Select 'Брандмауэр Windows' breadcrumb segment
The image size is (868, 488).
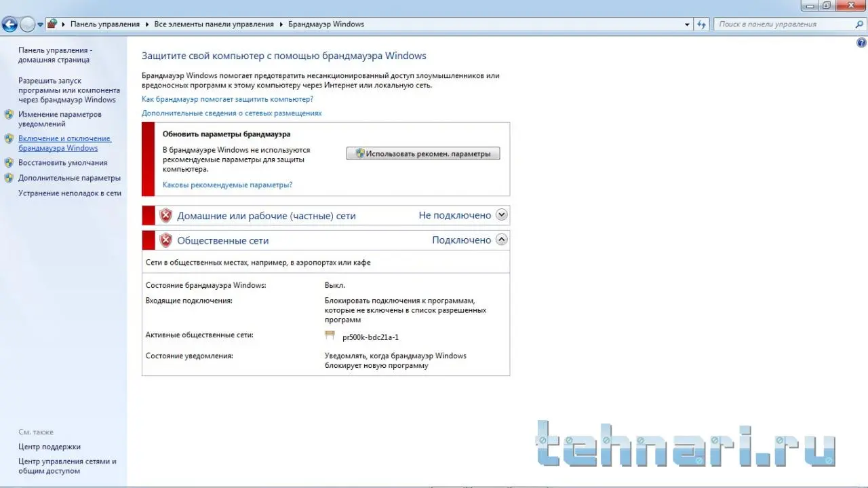tap(326, 24)
